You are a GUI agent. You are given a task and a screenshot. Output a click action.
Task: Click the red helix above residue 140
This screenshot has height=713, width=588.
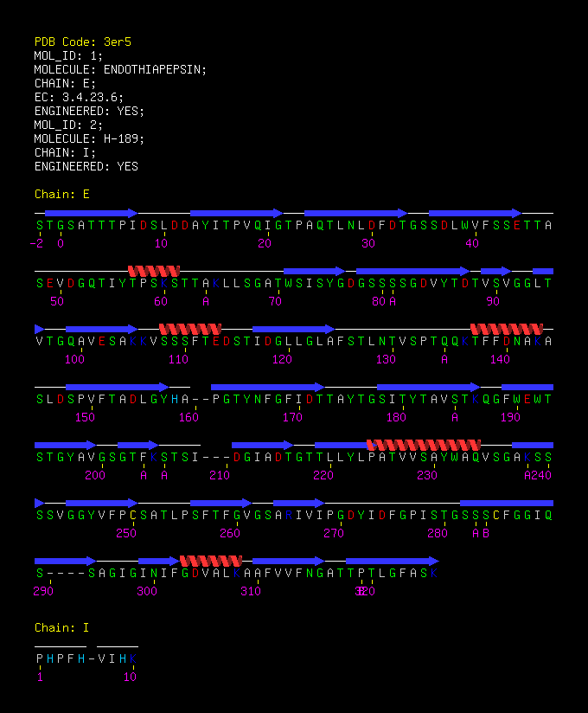click(507, 329)
